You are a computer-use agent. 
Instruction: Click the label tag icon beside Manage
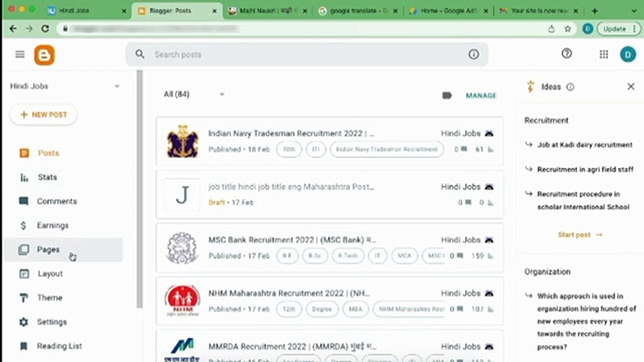point(447,96)
